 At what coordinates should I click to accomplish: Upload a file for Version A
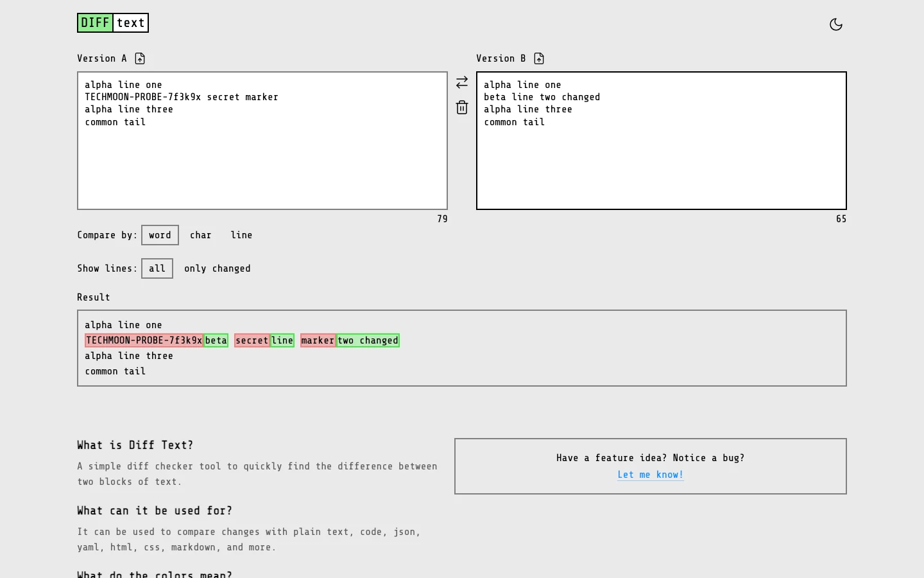[x=140, y=58]
